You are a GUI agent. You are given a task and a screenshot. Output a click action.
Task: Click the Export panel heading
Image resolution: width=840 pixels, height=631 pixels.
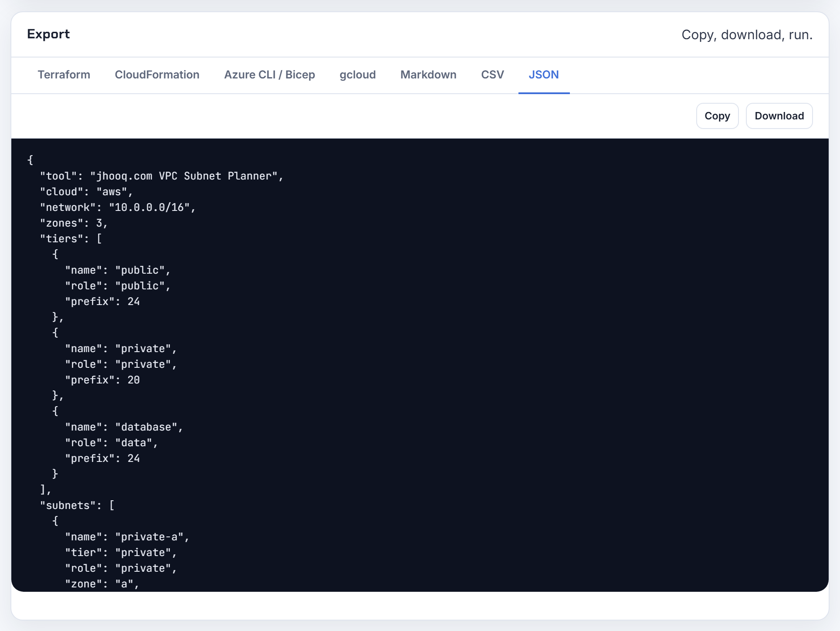(48, 34)
